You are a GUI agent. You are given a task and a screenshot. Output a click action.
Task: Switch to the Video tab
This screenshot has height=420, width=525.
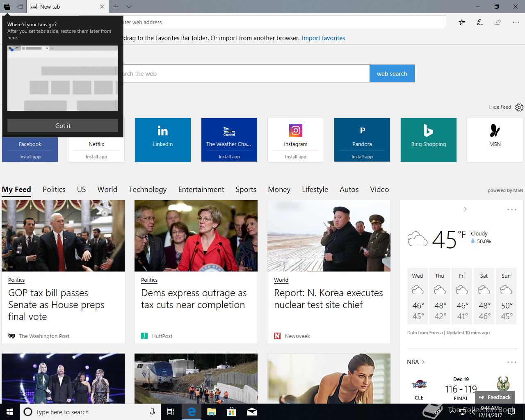click(x=379, y=189)
